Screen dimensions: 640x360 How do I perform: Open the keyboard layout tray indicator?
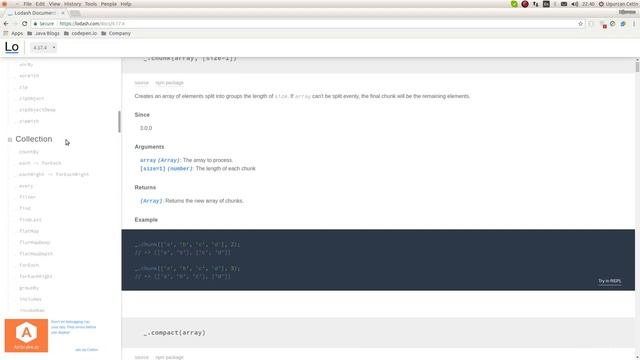point(546,4)
